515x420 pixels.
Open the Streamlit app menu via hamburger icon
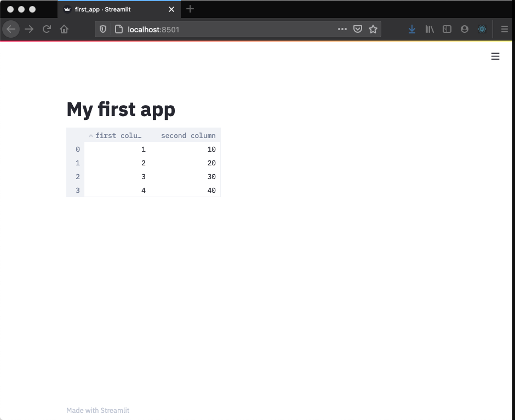495,56
